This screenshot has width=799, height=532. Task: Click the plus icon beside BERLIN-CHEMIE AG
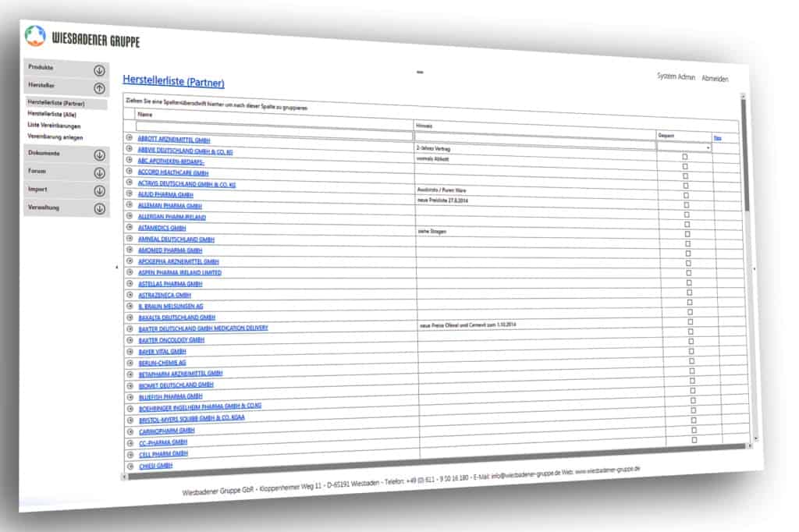click(x=130, y=363)
